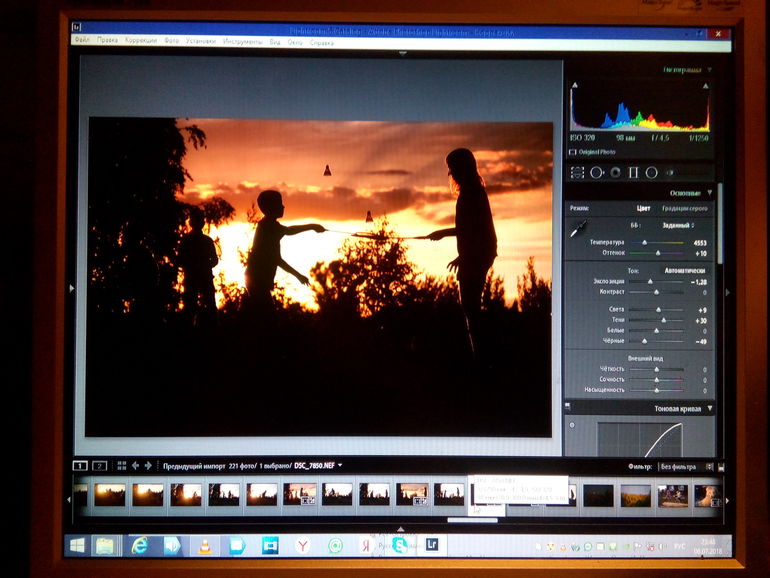This screenshot has height=578, width=770.
Task: Click Автоматически tone button
Action: (685, 270)
